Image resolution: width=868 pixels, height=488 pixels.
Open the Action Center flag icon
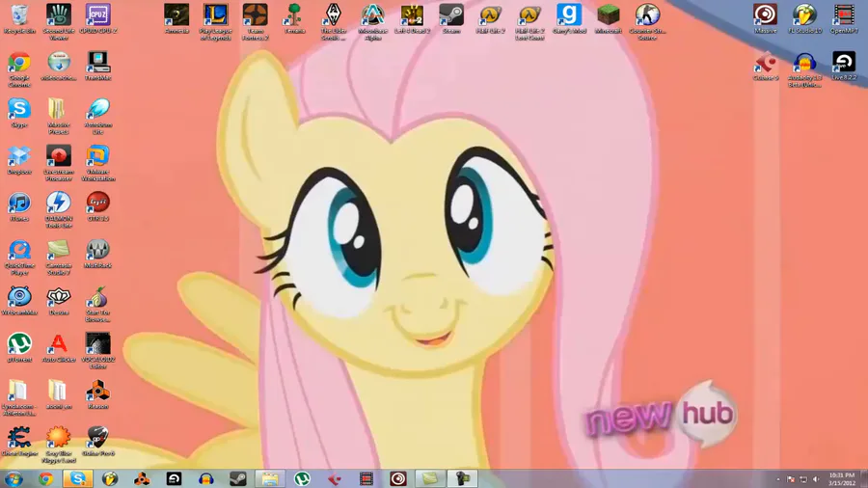[x=791, y=479]
